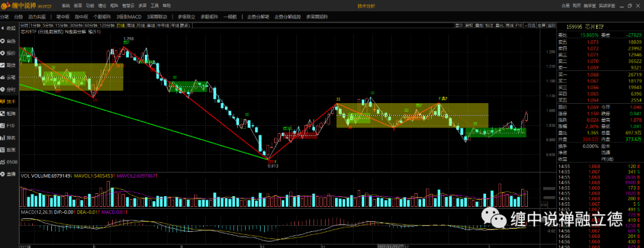644x248 pixels.
Task: Switch to the 60分钟 period tab
Action: [92, 26]
